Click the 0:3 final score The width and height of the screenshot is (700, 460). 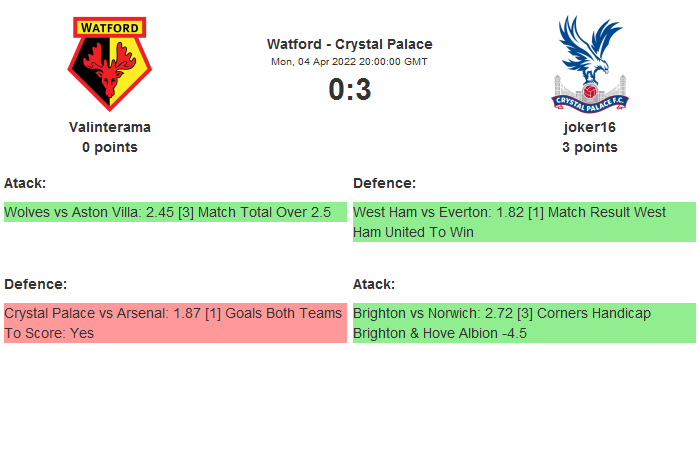pos(350,90)
